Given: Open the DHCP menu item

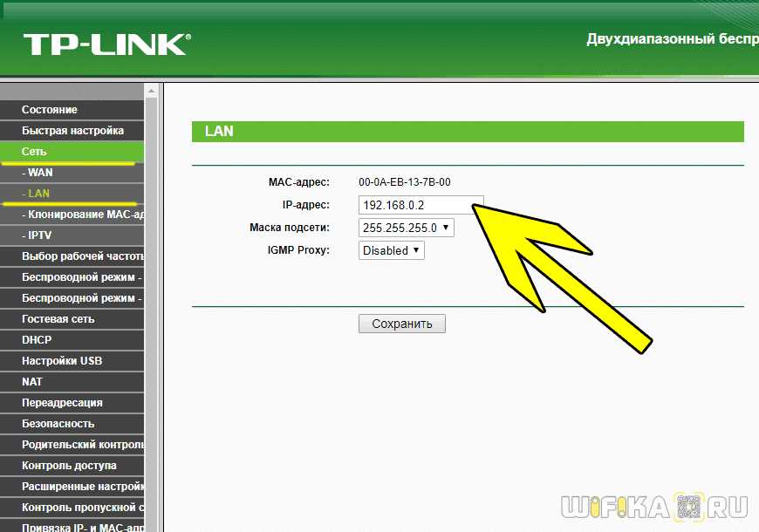Looking at the screenshot, I should coord(72,340).
